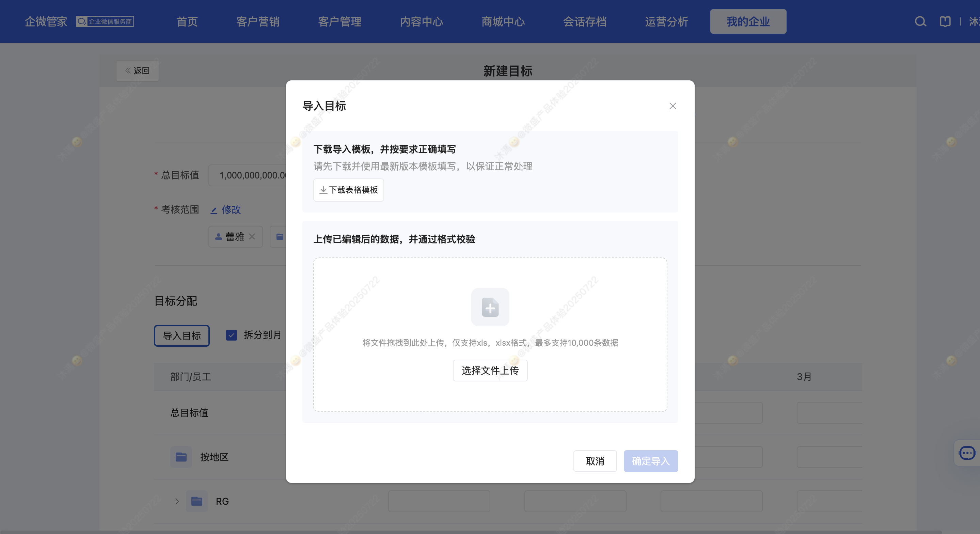This screenshot has width=980, height=534.
Task: Click the 总目标值 3月 input cell
Action: (829, 412)
